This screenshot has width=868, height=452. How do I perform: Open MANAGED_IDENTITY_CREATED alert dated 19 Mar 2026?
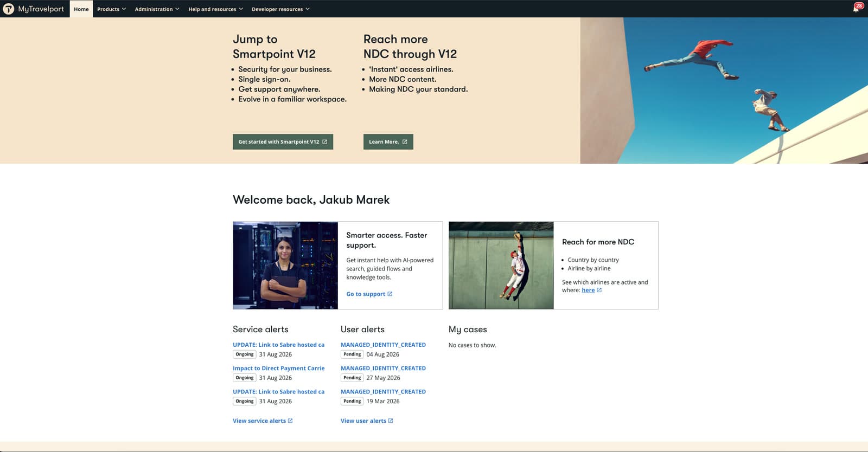point(383,392)
